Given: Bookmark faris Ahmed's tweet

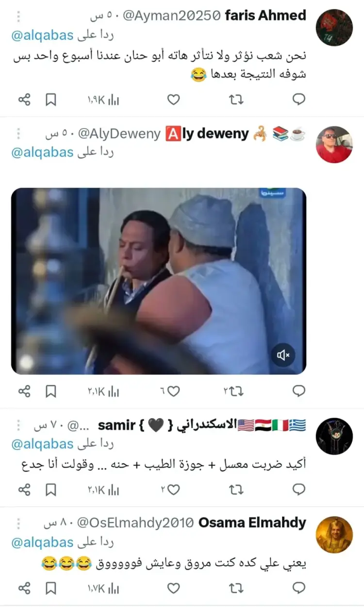Looking at the screenshot, I should pos(50,100).
